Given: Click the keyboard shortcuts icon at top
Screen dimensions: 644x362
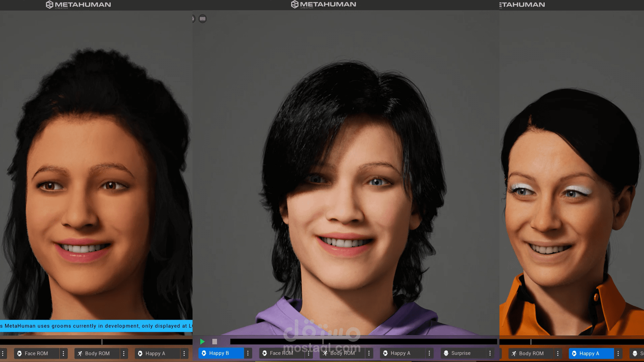Looking at the screenshot, I should click(203, 19).
